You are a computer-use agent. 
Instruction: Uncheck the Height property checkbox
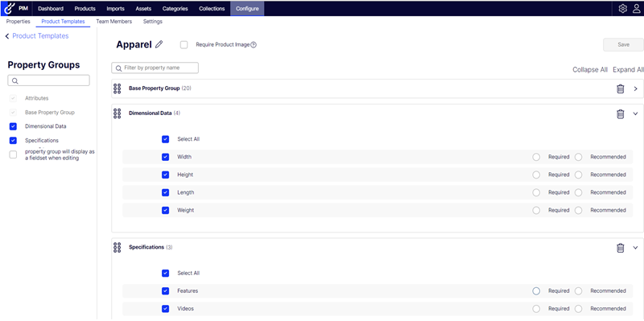coord(165,175)
